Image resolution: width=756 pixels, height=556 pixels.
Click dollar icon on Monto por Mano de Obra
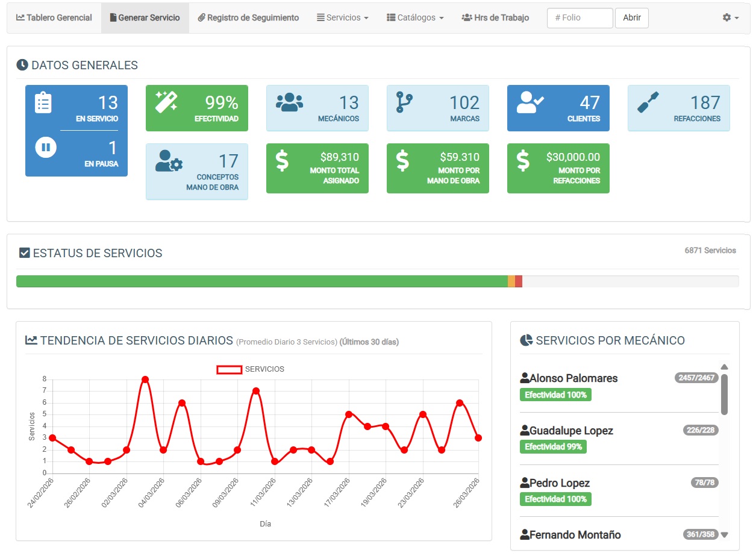click(402, 161)
